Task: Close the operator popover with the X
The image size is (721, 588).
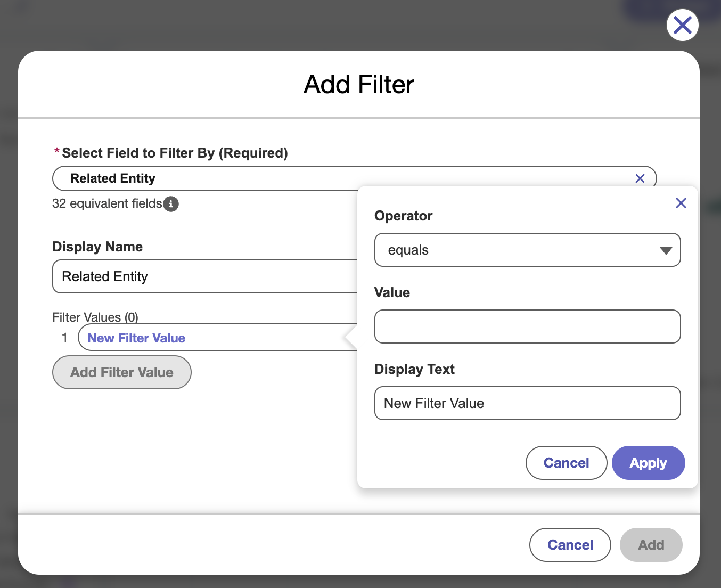Action: click(x=681, y=203)
